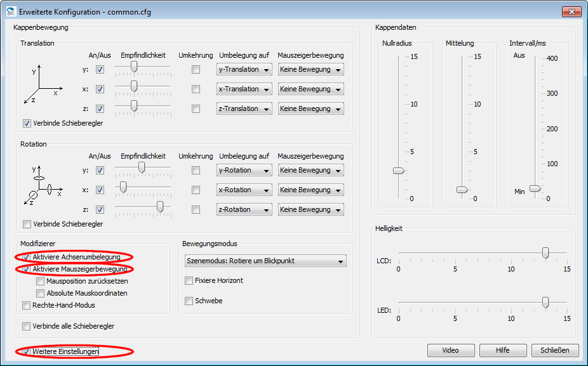Close the Erweiterte Konfiguration window
This screenshot has width=588, height=366.
click(571, 11)
